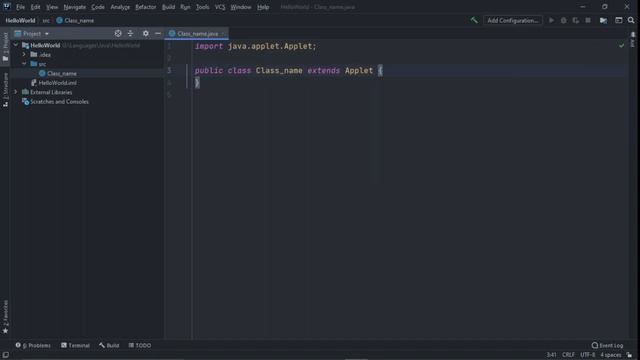Select HelloWorld.iml file in tree
This screenshot has width=640, height=360.
click(x=58, y=83)
